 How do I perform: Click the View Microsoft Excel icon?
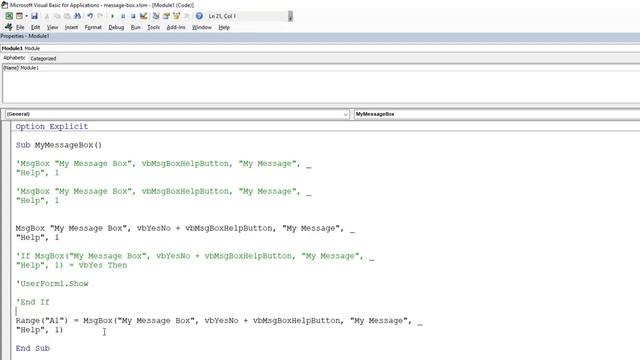pos(9,16)
